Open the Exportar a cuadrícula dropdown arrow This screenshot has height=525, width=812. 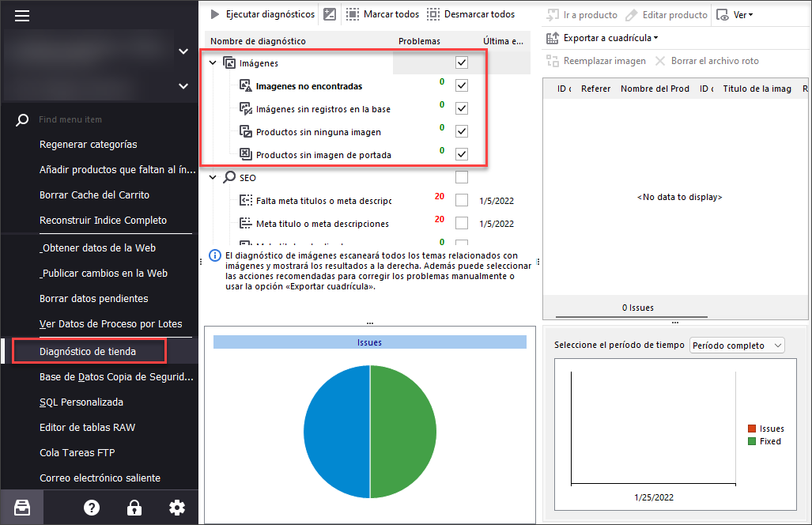(656, 38)
